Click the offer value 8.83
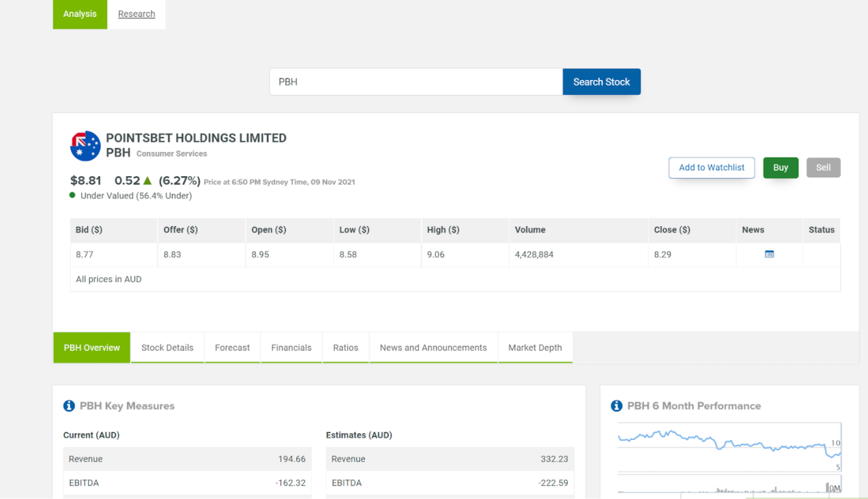The width and height of the screenshot is (868, 499). click(x=172, y=255)
